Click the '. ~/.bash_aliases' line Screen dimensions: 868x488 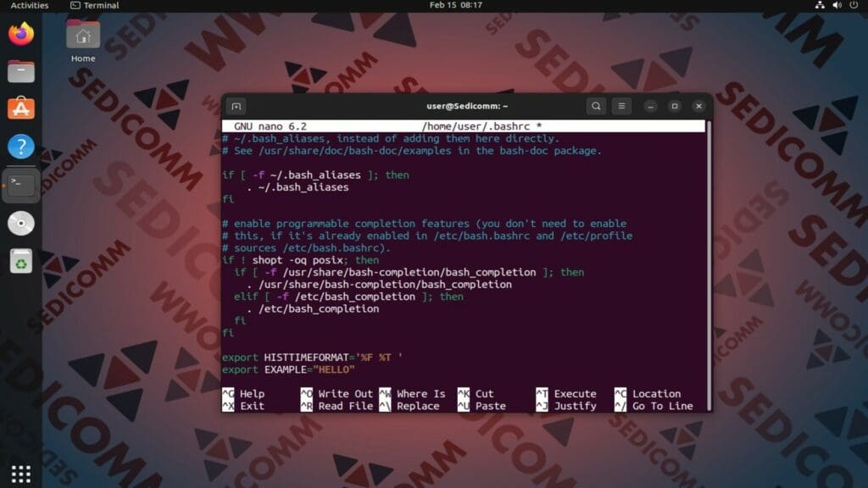298,187
